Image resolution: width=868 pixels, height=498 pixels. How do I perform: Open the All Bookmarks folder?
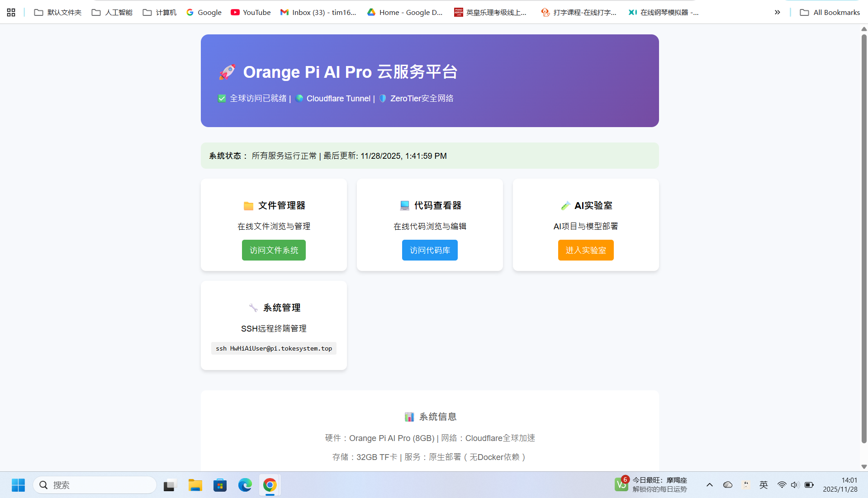click(830, 12)
